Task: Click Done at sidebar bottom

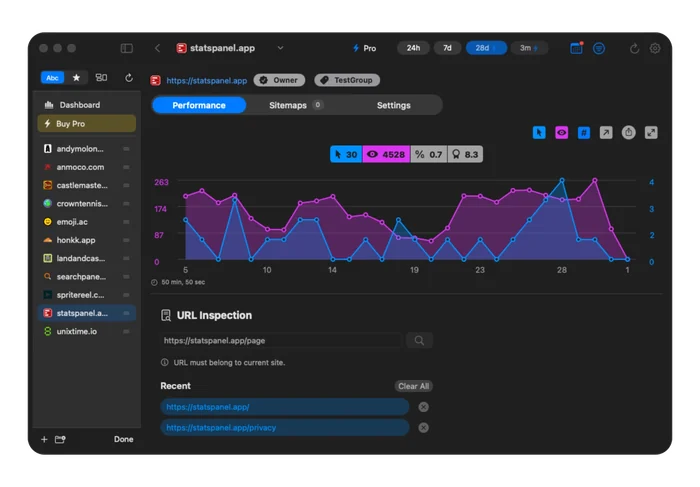Action: click(x=124, y=439)
